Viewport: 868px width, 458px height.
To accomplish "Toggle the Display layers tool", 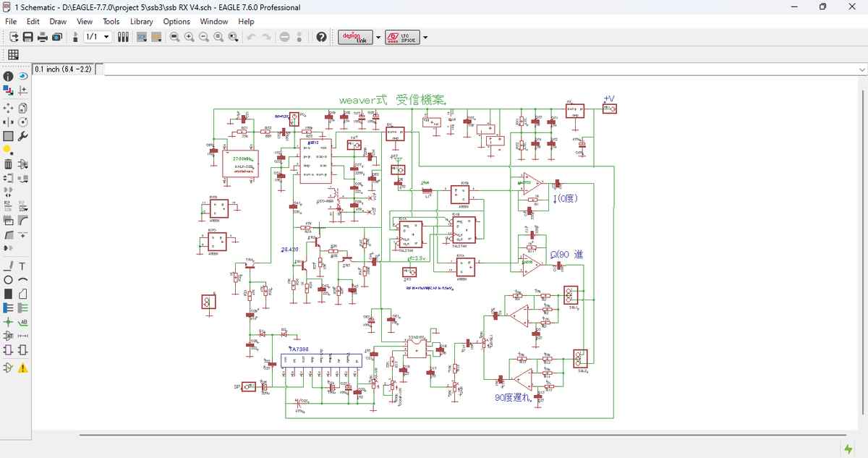I will pos(8,90).
